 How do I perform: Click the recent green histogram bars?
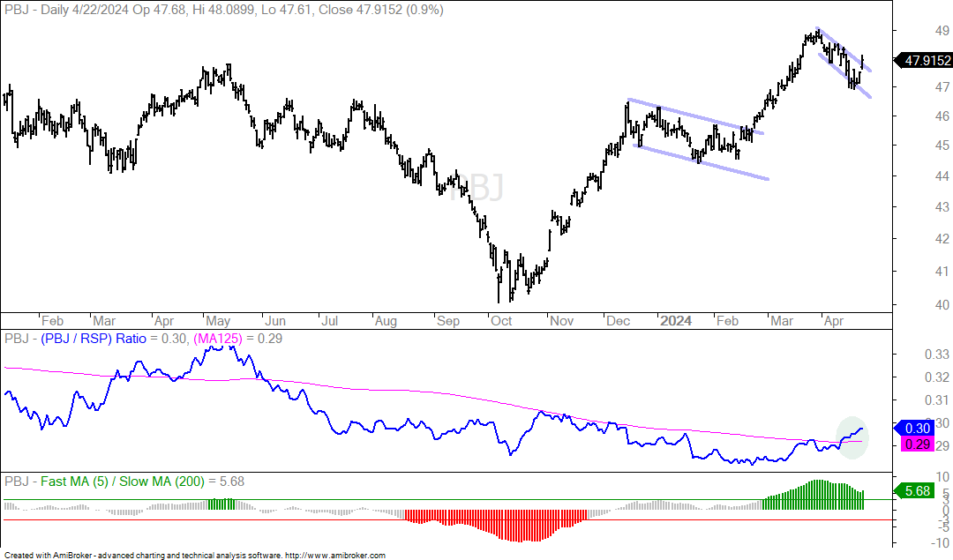pos(813,495)
